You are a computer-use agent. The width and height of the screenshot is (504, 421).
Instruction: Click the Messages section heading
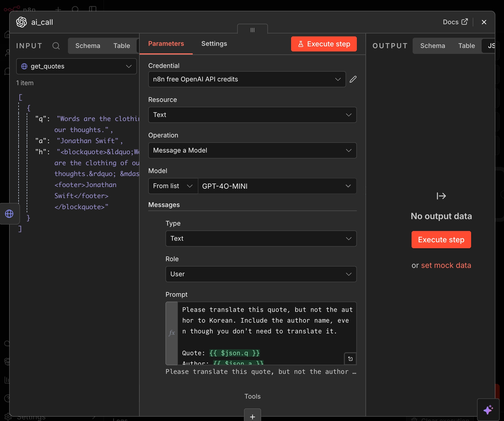coord(164,205)
